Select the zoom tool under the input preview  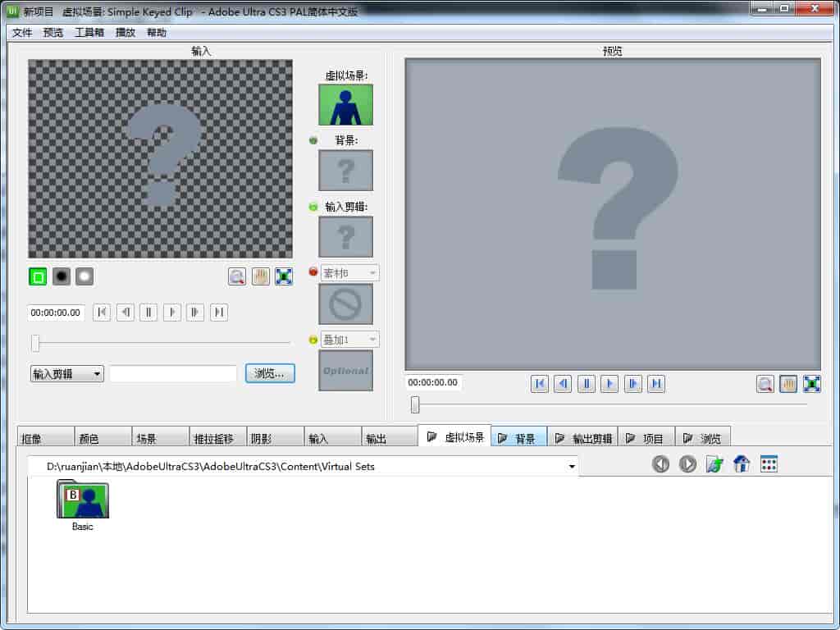click(236, 276)
